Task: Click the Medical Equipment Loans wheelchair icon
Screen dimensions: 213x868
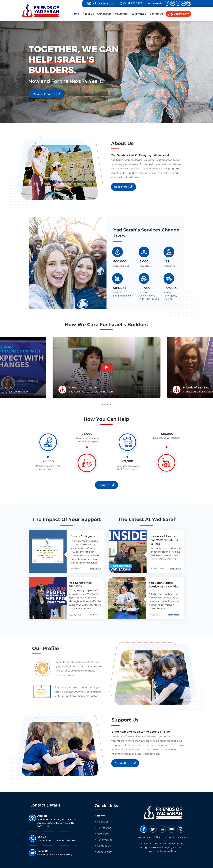Action: click(118, 278)
